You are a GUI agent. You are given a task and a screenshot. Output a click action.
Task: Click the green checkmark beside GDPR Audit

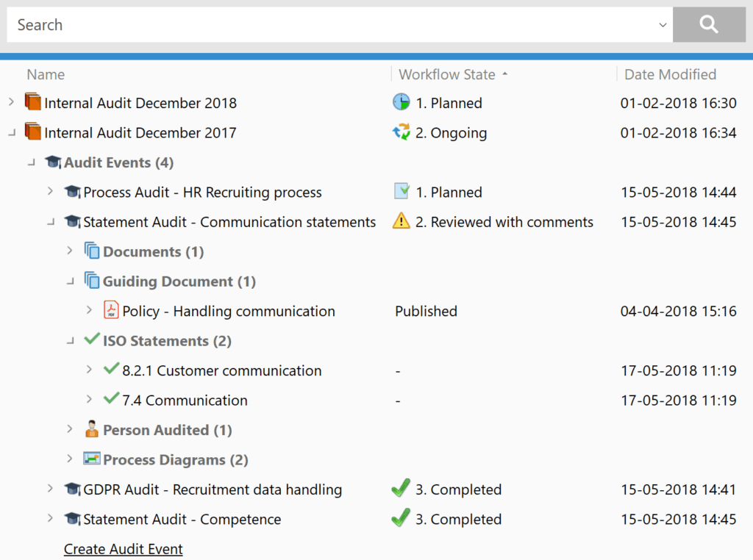401,489
